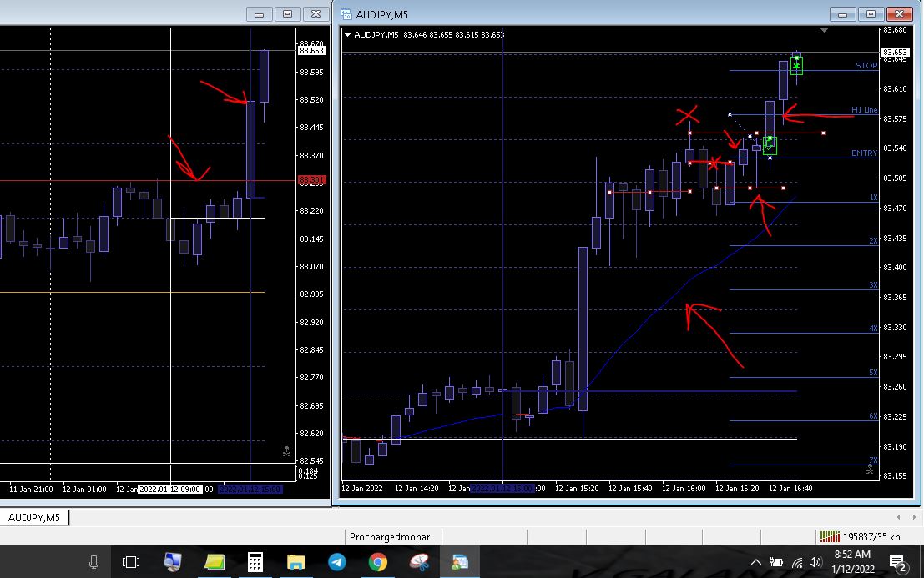Open Snipping Tool from the taskbar
This screenshot has width=924, height=578.
coord(419,563)
